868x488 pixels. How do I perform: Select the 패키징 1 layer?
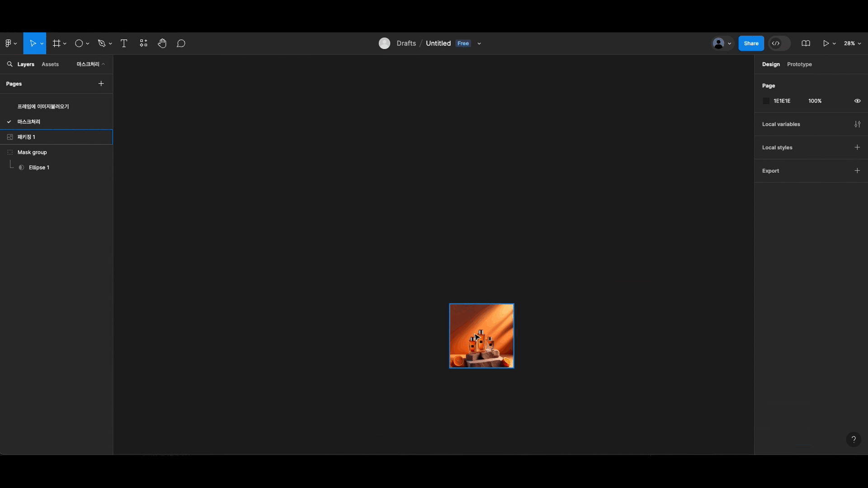pyautogui.click(x=56, y=137)
